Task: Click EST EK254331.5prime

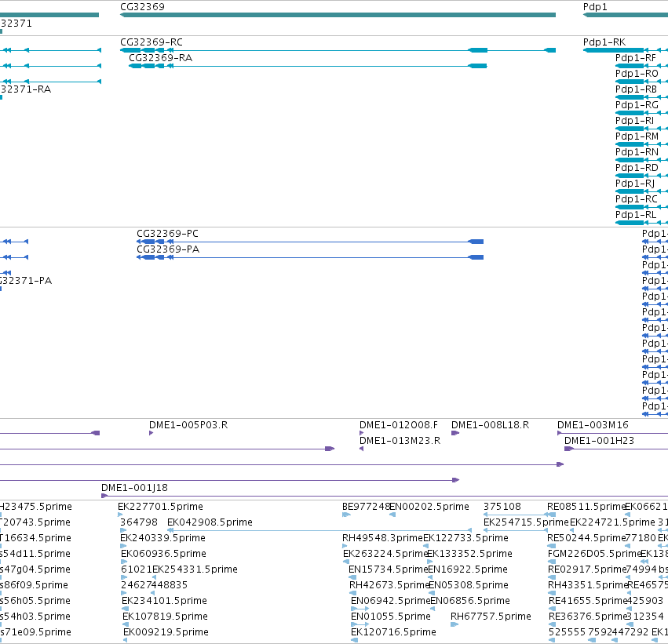Action: (x=195, y=569)
